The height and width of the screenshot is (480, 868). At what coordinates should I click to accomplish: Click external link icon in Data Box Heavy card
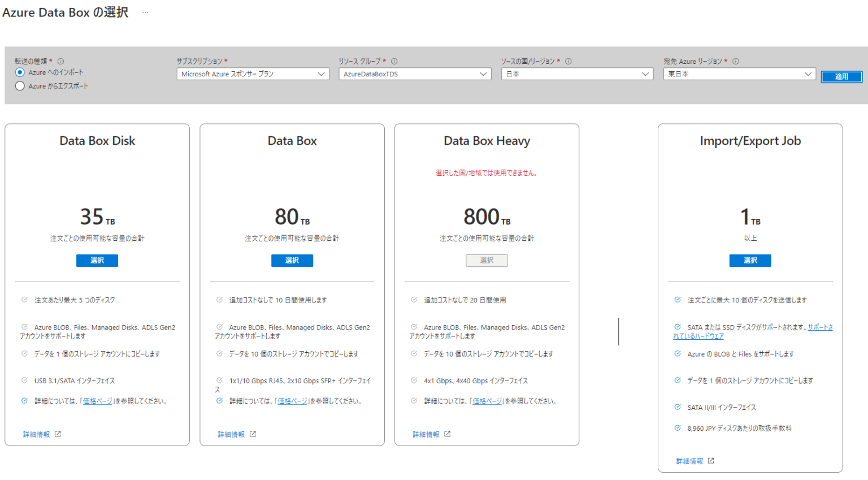tap(448, 434)
